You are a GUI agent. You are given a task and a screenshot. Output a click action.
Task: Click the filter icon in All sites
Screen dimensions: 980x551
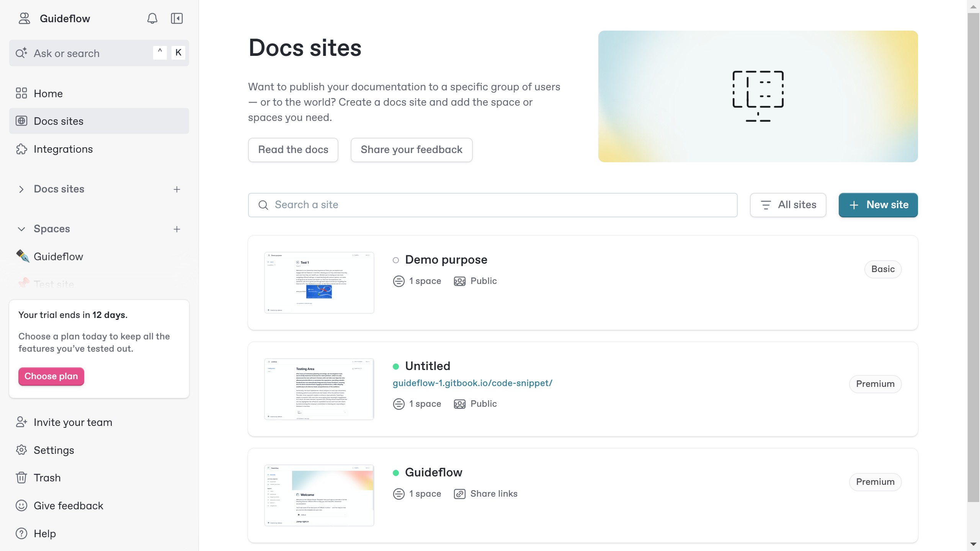(766, 205)
